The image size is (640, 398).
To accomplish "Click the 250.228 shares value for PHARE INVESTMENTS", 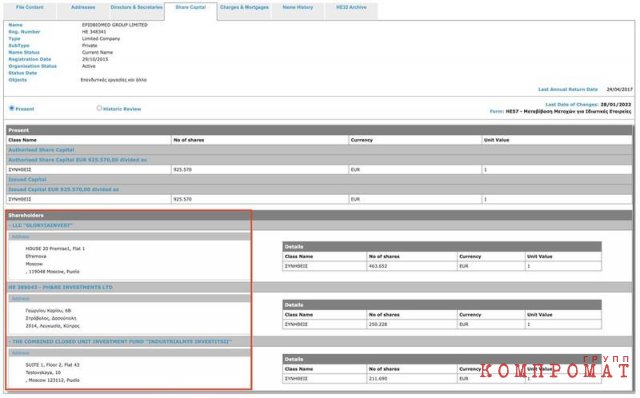I will click(x=378, y=325).
